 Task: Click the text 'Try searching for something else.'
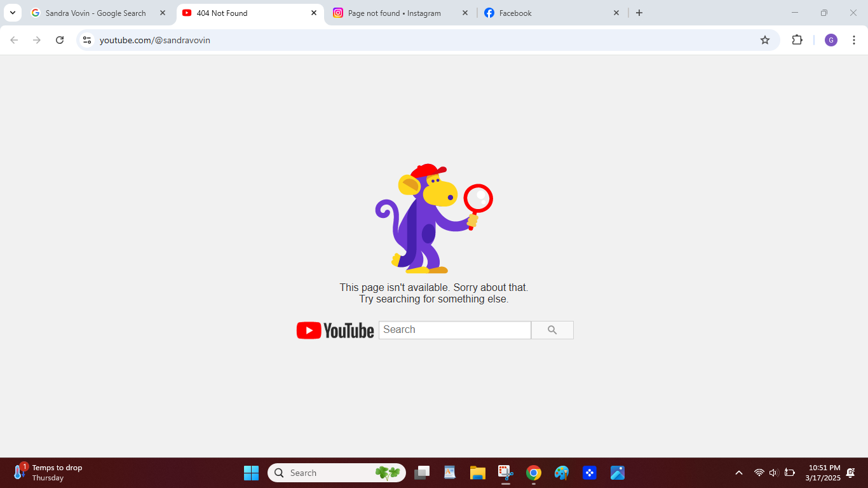pyautogui.click(x=434, y=299)
